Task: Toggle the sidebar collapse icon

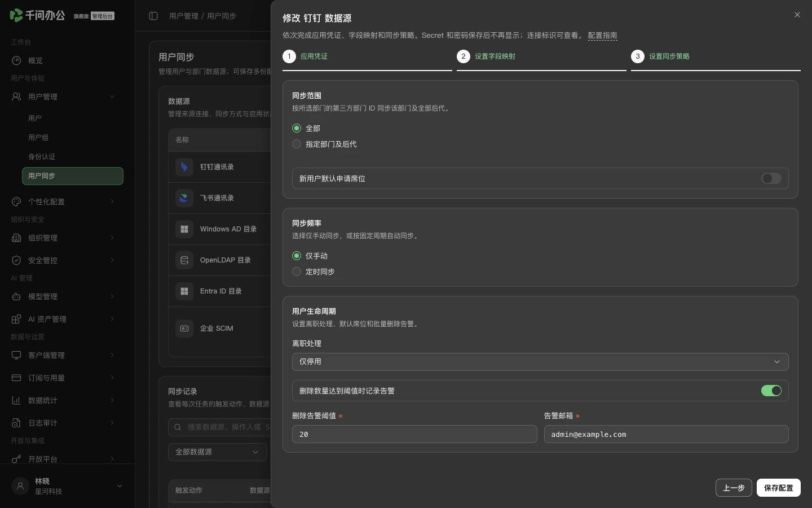Action: coord(153,16)
